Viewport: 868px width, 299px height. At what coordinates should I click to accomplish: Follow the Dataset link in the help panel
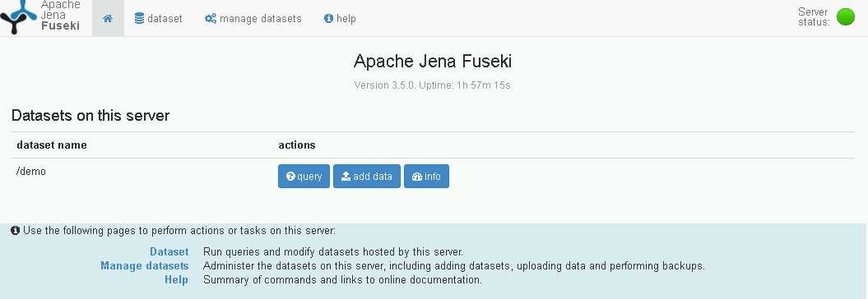point(169,252)
